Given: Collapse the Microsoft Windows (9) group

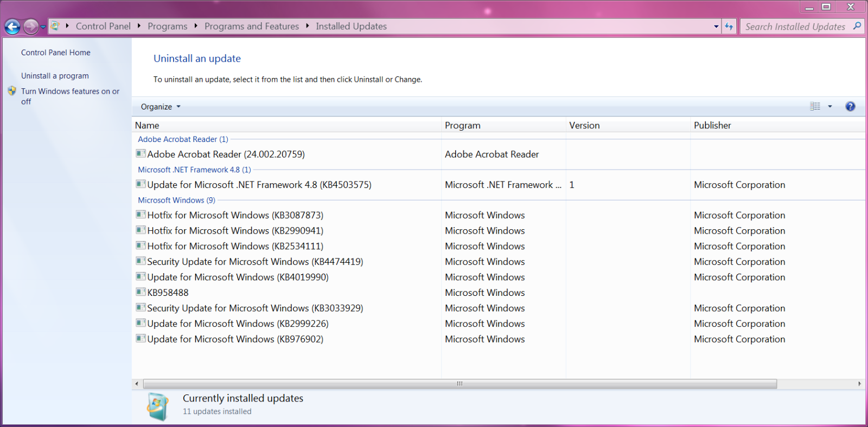Looking at the screenshot, I should 176,200.
